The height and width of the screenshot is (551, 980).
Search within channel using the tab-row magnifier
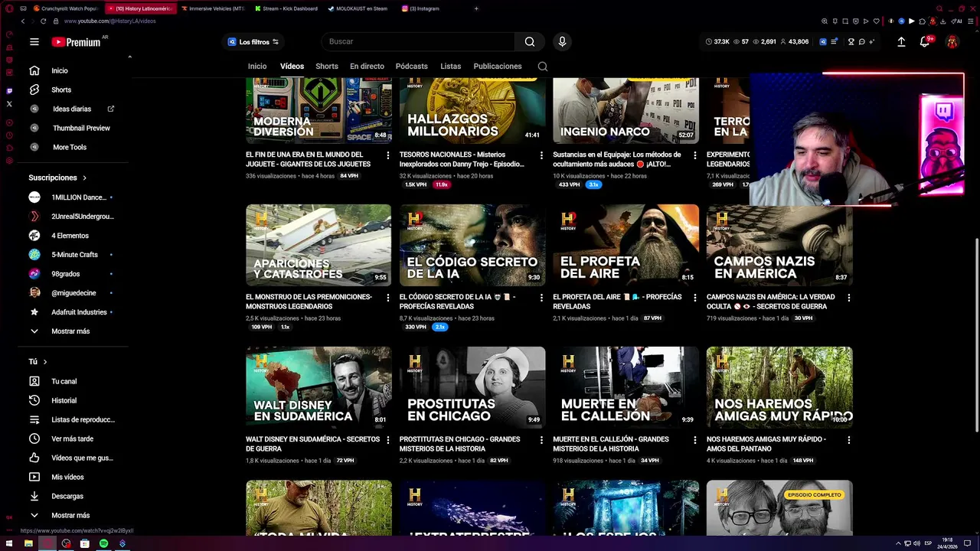[x=543, y=67]
